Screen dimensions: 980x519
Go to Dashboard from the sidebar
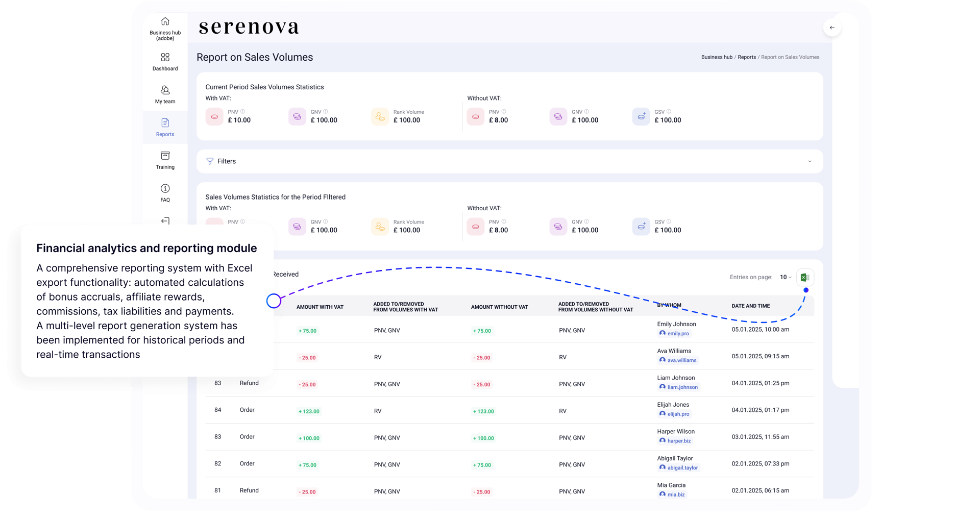(165, 62)
